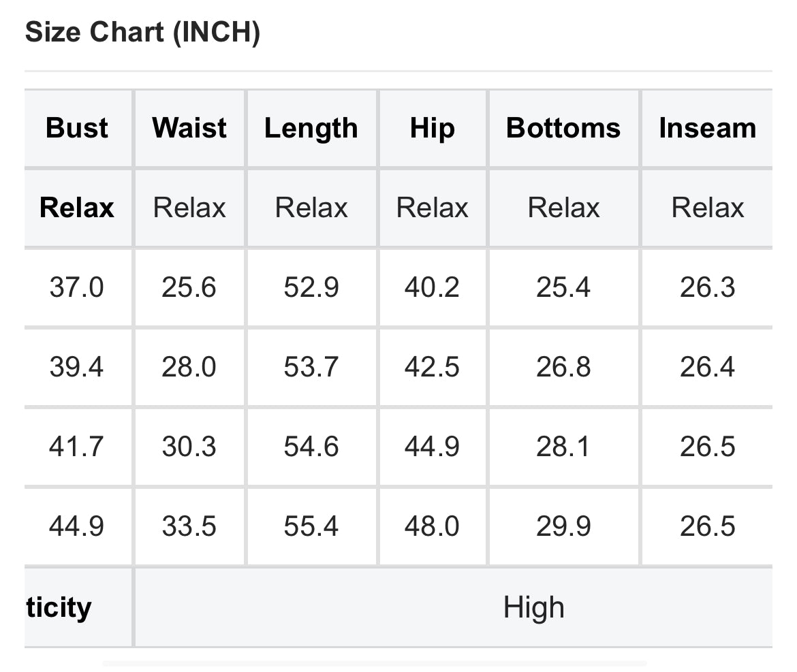Click the waist value 33.5
Viewport: 797px width, 672px height.
pyautogui.click(x=189, y=526)
